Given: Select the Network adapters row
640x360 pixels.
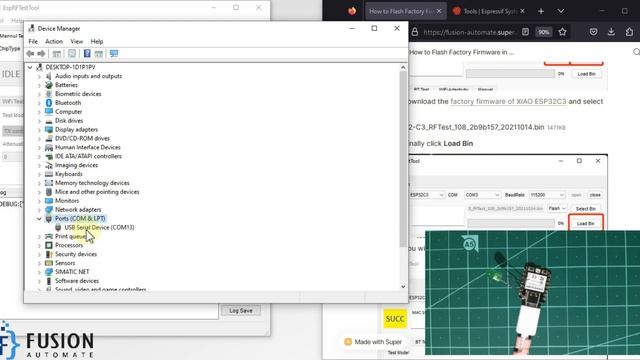Looking at the screenshot, I should point(78,209).
